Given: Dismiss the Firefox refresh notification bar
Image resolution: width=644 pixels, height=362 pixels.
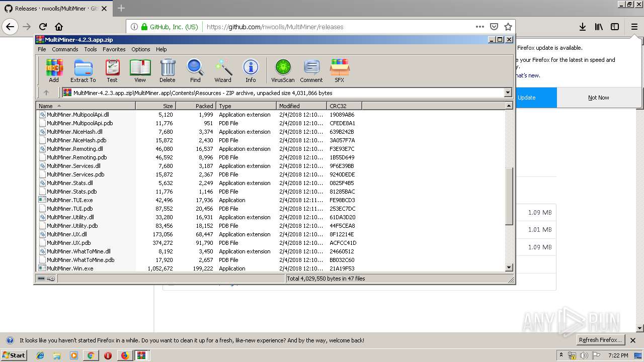Looking at the screenshot, I should pos(633,340).
